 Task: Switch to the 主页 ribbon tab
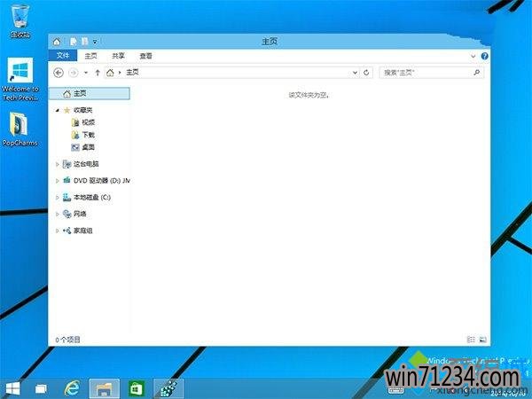pos(90,56)
